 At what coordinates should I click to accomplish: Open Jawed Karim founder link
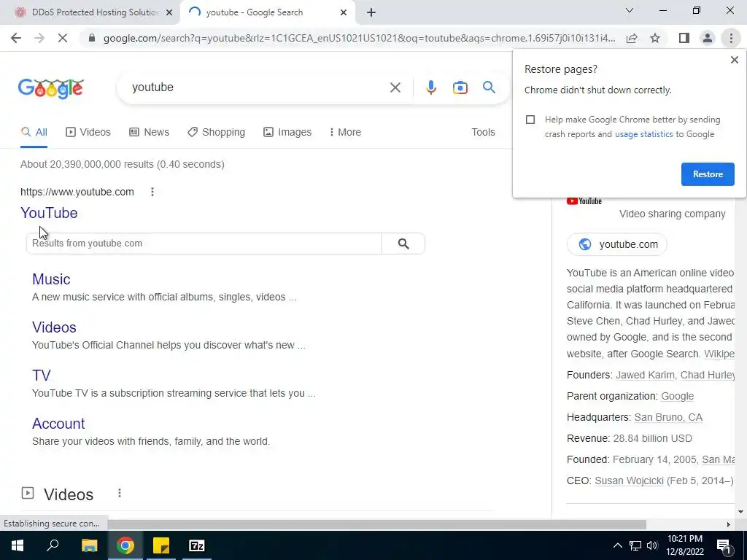tap(645, 376)
